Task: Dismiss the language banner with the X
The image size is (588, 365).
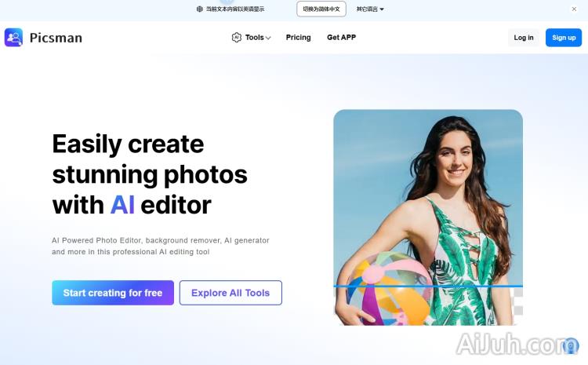Action: tap(574, 9)
